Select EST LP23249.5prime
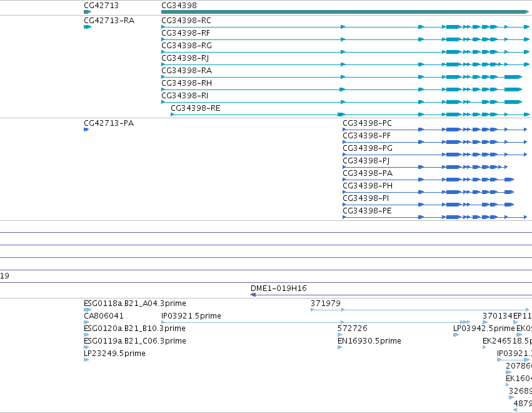The height and width of the screenshot is (413, 532). [114, 354]
